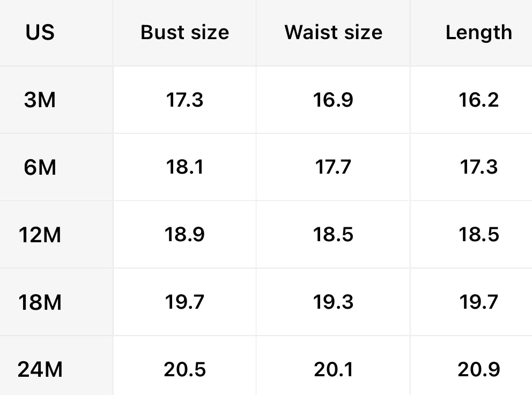Click the 24M length value 20.9
This screenshot has width=532, height=395.
point(478,370)
